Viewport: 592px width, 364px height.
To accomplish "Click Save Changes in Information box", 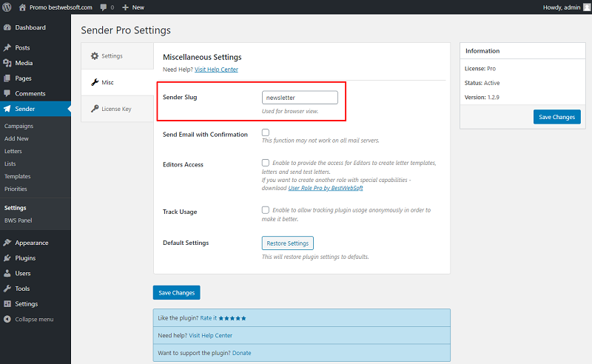I will tap(557, 117).
